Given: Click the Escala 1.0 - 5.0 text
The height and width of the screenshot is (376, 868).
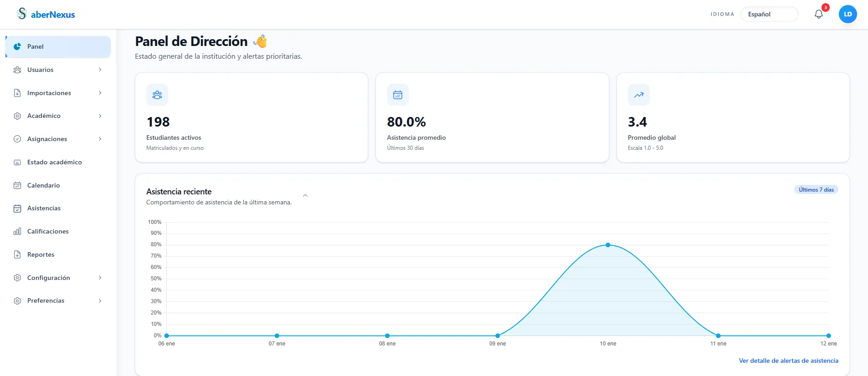Looking at the screenshot, I should [x=645, y=148].
